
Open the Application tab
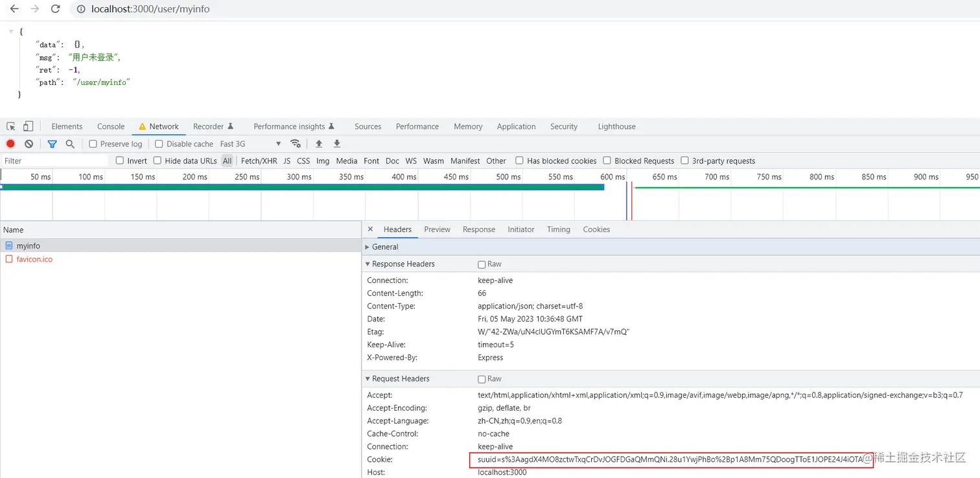coord(516,126)
